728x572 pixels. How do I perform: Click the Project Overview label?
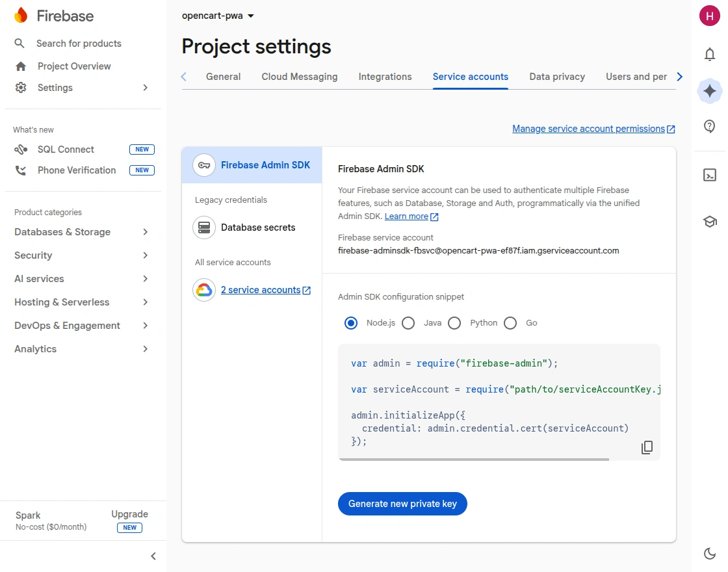point(74,66)
